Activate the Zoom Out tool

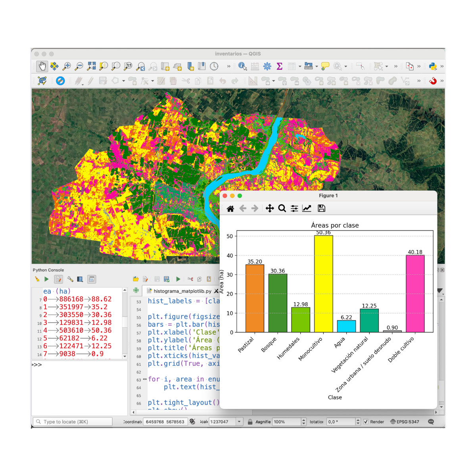coord(79,66)
